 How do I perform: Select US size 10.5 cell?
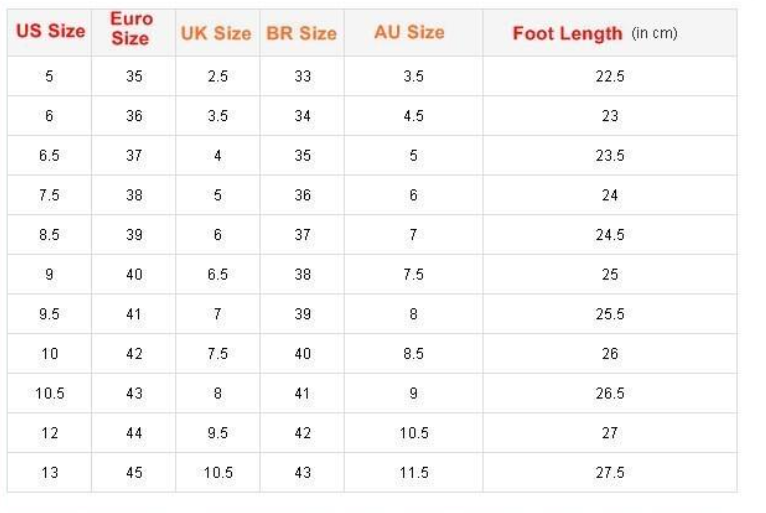click(49, 394)
